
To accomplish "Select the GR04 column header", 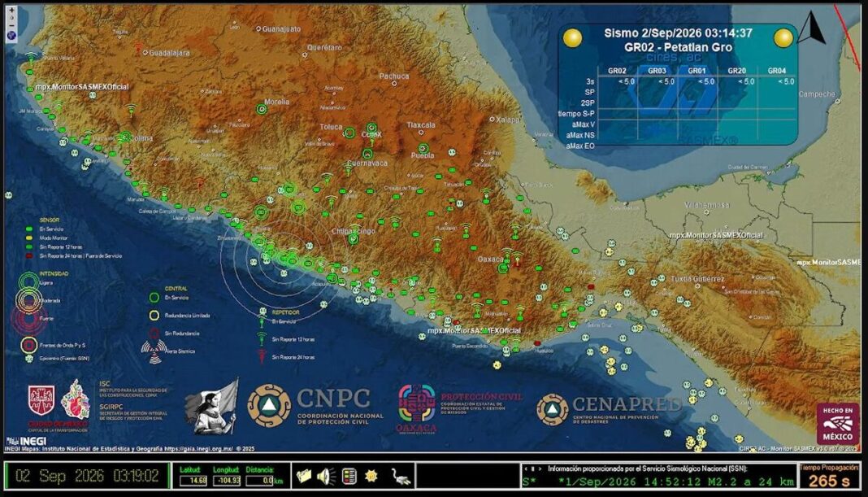I will point(777,71).
